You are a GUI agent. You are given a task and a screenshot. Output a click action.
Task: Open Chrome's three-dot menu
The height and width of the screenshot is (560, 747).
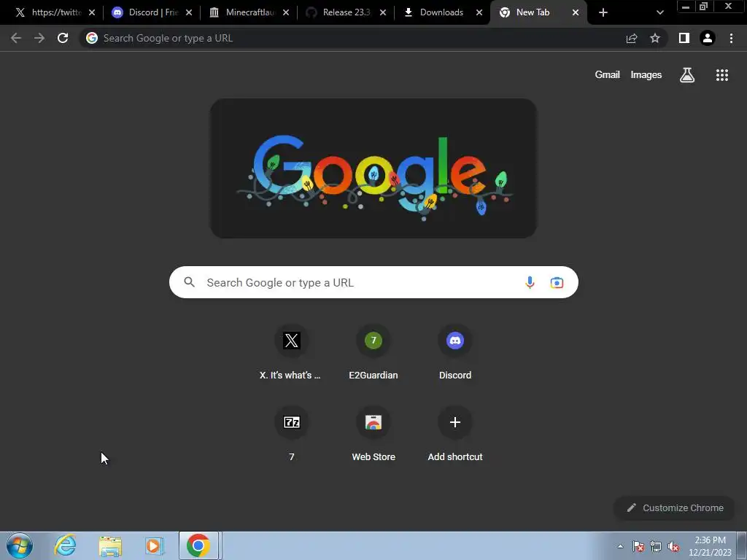(x=731, y=38)
